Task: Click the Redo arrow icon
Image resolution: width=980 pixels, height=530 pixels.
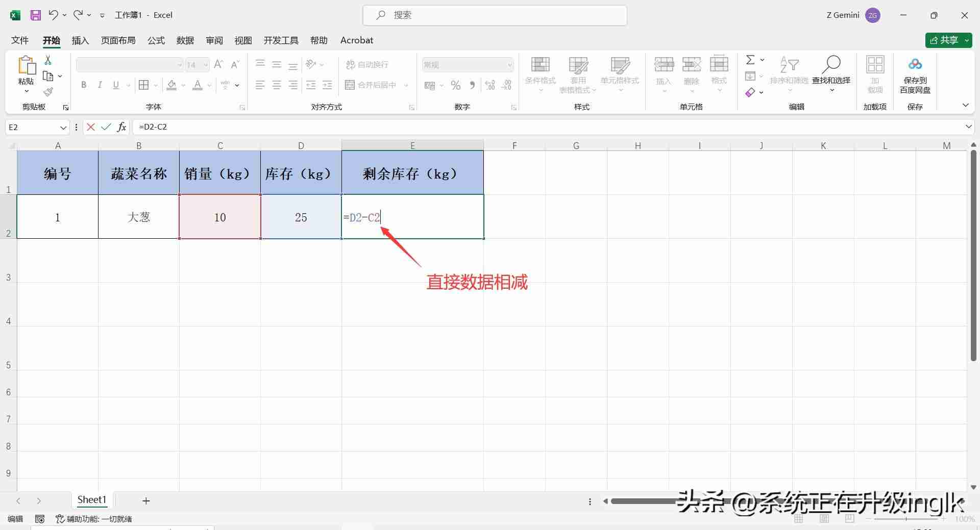Action: pyautogui.click(x=78, y=15)
